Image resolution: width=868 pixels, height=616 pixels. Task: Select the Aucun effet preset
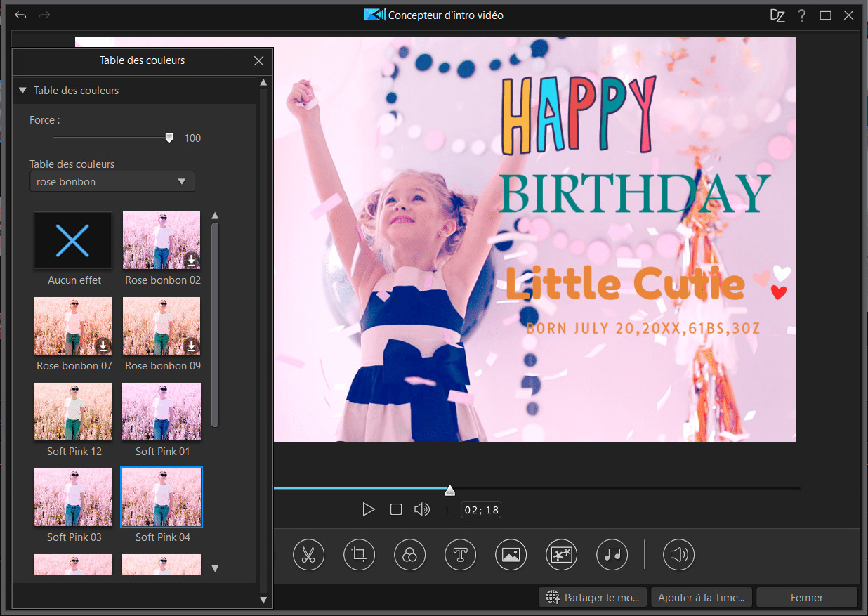(x=73, y=241)
